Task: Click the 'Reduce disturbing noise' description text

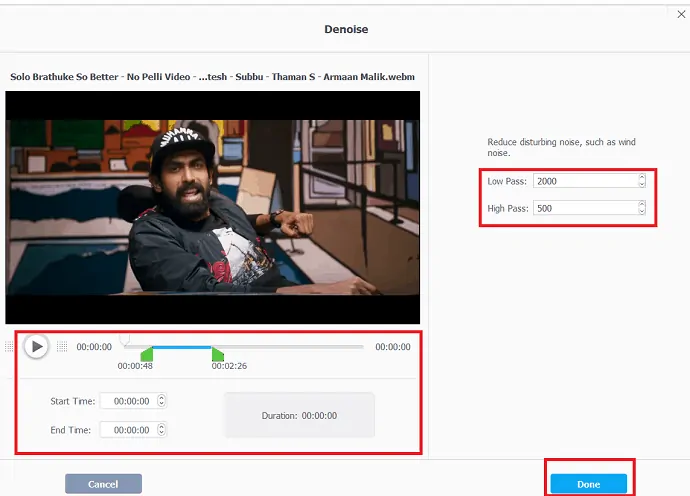Action: 561,147
